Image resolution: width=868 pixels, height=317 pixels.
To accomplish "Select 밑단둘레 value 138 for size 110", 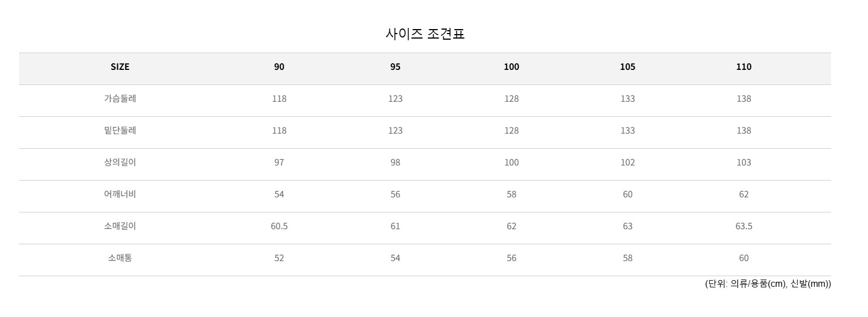I will [x=743, y=131].
